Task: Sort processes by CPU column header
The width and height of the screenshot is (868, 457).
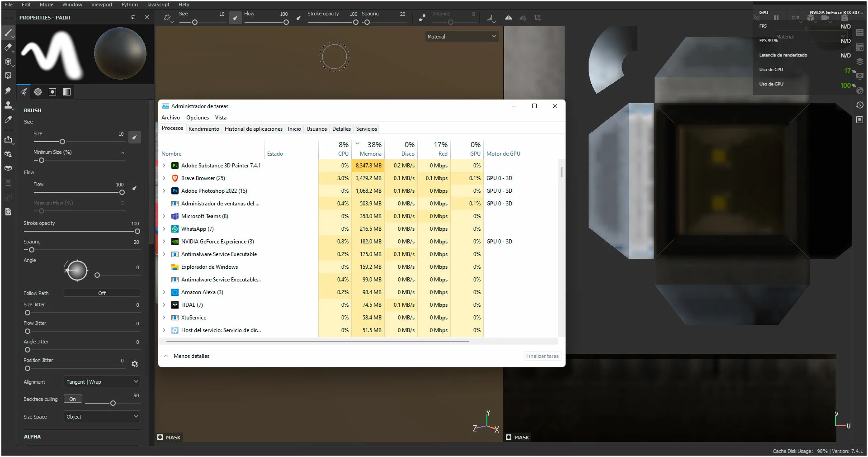Action: [x=335, y=149]
